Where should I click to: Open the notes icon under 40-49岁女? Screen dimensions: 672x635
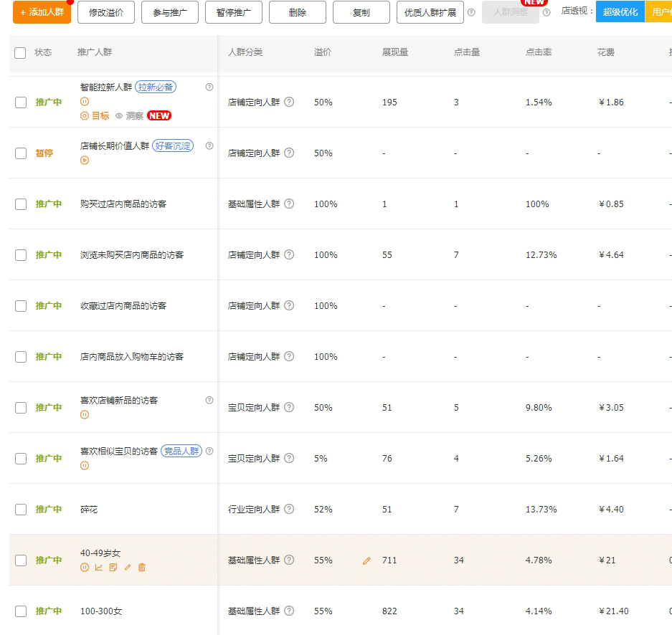[113, 568]
